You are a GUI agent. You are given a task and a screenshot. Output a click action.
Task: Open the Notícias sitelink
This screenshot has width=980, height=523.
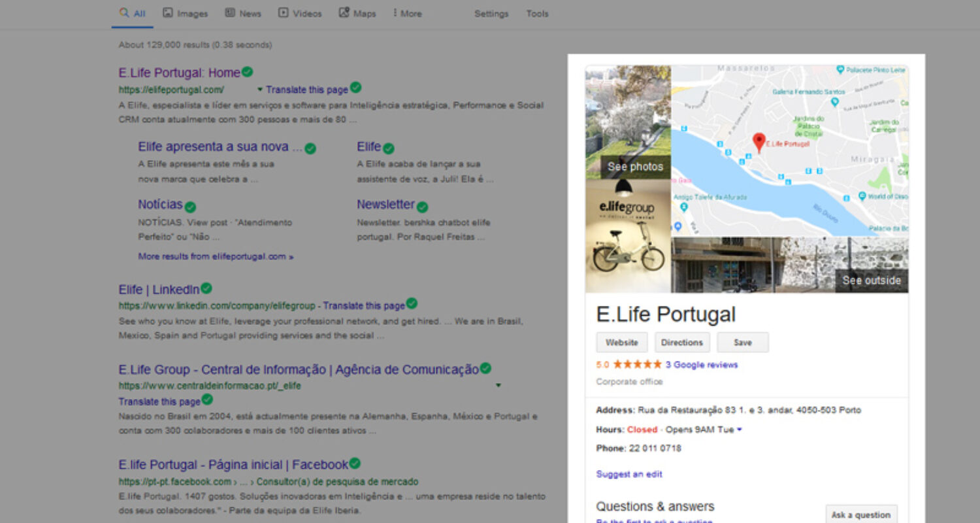[160, 205]
